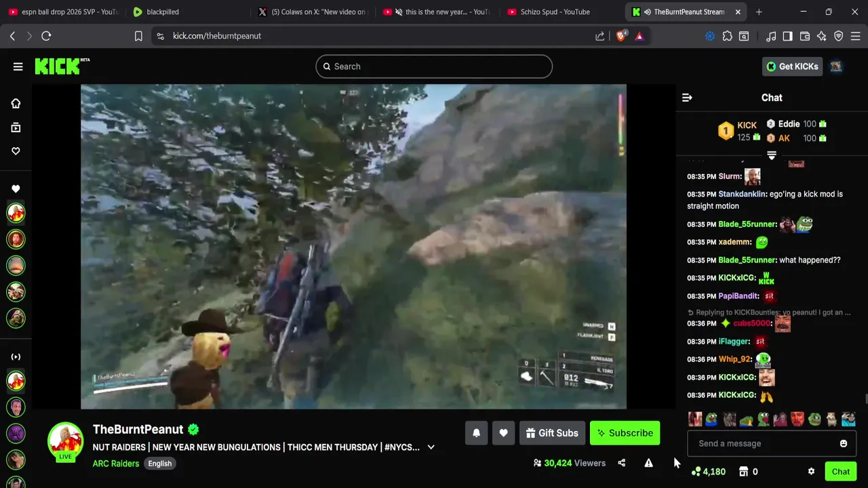View site information icon beside the URL
Image resolution: width=868 pixels, height=488 pixels.
coord(160,36)
